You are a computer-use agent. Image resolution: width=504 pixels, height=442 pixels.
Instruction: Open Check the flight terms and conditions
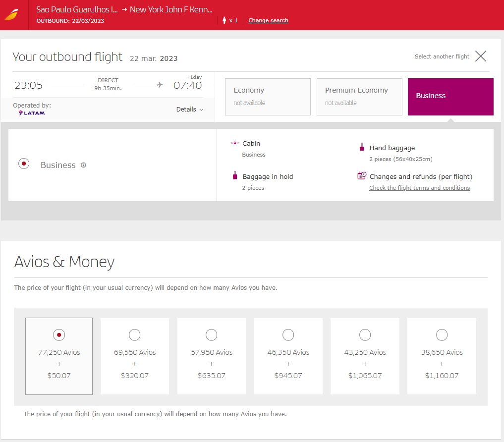419,188
